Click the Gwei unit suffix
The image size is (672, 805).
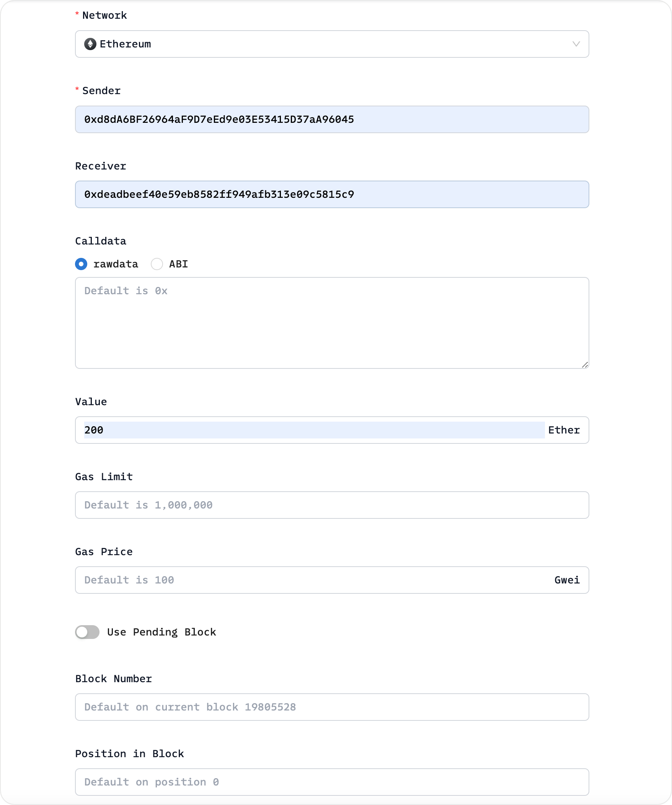click(x=567, y=580)
